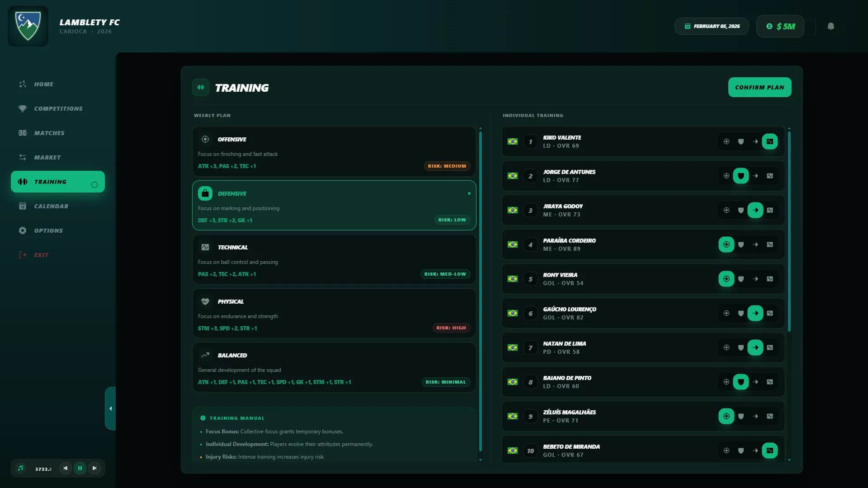
Task: Select Paraíba Cordeiro player row
Action: pyautogui.click(x=643, y=244)
